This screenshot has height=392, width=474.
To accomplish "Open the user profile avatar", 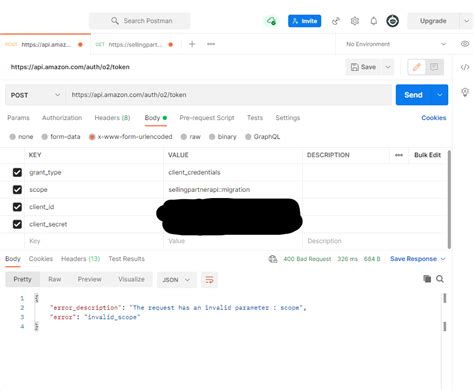I will 392,21.
